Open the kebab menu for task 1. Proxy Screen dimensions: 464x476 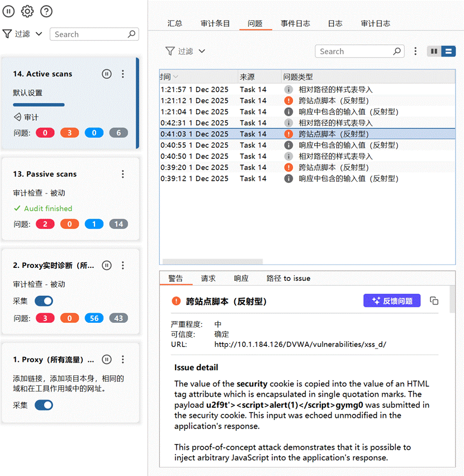(123, 360)
